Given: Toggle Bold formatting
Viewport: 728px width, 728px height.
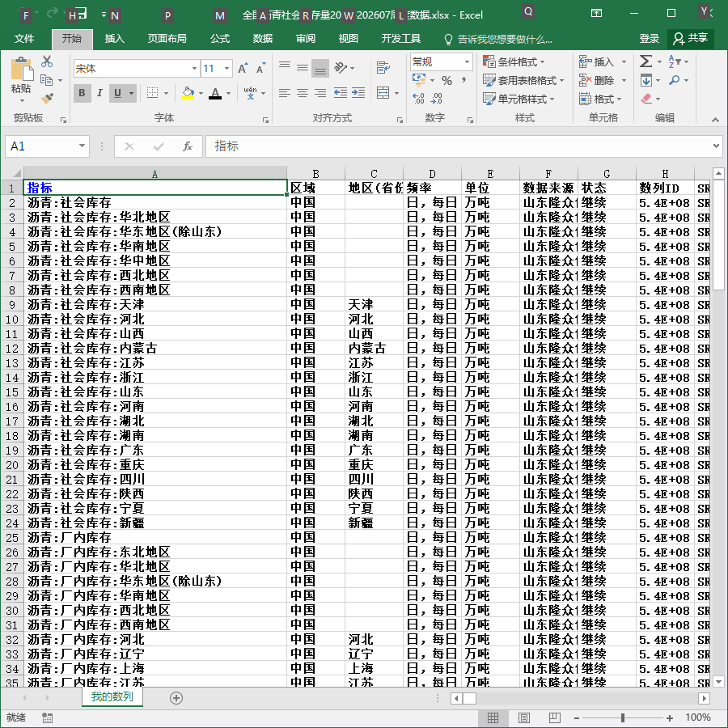Looking at the screenshot, I should [83, 93].
